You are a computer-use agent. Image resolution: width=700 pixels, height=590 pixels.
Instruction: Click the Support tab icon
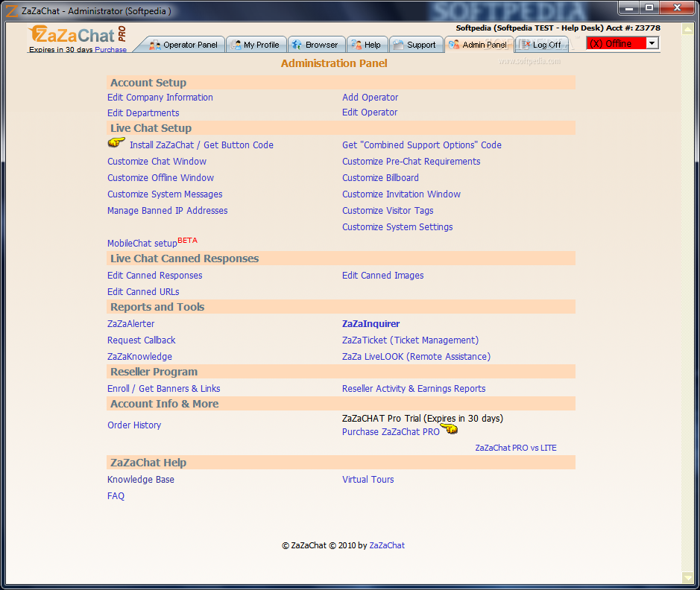(x=398, y=45)
